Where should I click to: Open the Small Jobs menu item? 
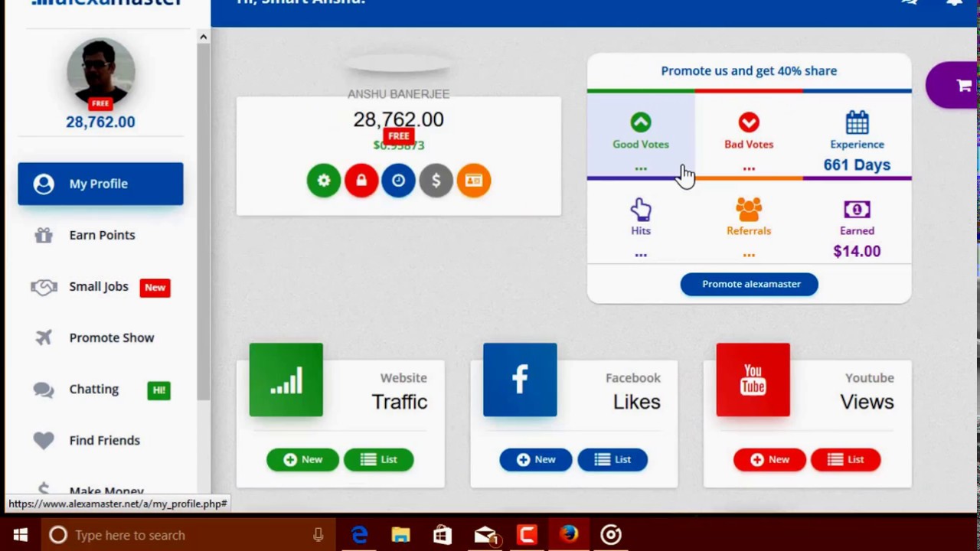[x=100, y=287]
